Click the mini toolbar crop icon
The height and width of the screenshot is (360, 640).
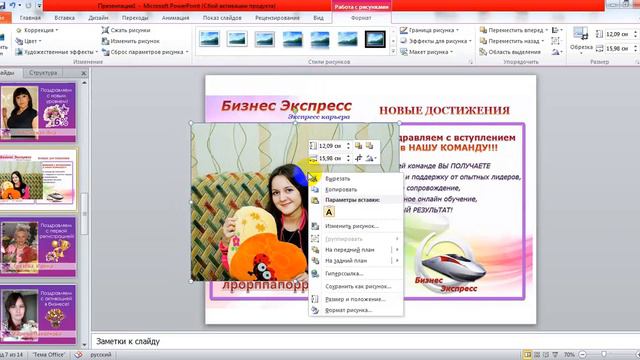tap(358, 158)
